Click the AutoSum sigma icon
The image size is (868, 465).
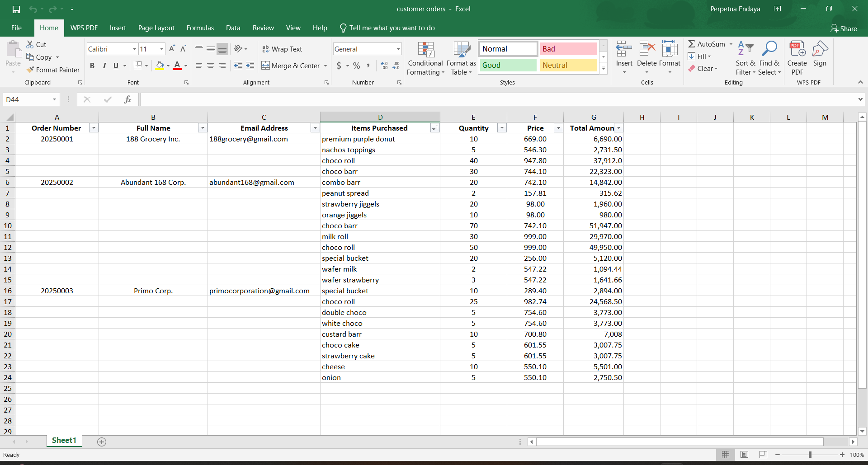(x=692, y=44)
